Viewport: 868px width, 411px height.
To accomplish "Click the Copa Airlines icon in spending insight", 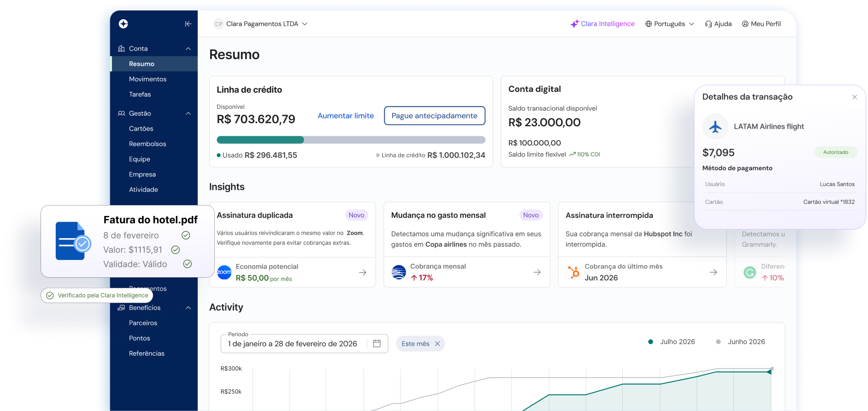I will coord(398,272).
